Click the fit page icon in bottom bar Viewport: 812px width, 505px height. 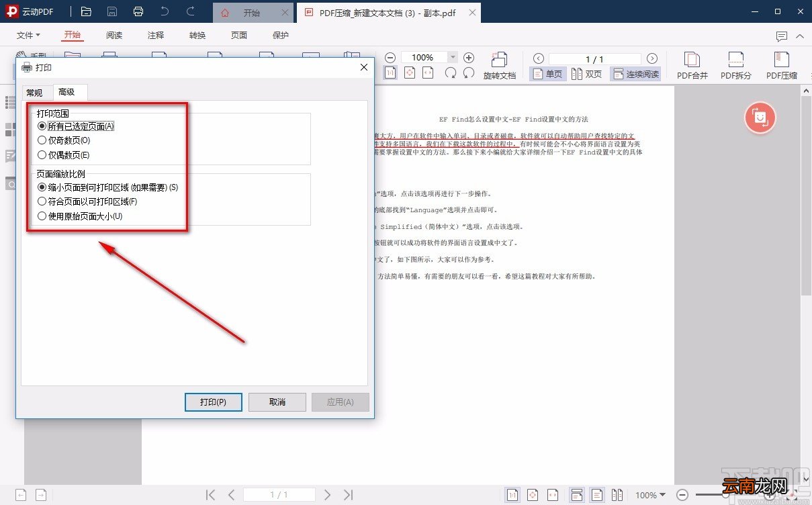pos(533,495)
